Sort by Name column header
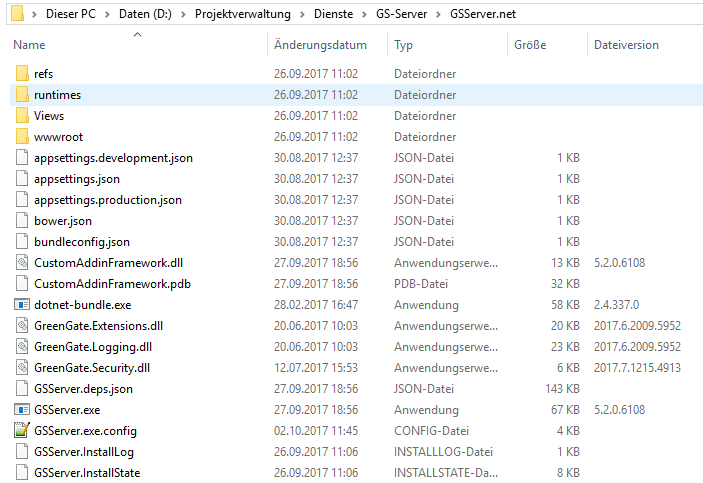Viewport: 703px width, 483px height. 29,45
